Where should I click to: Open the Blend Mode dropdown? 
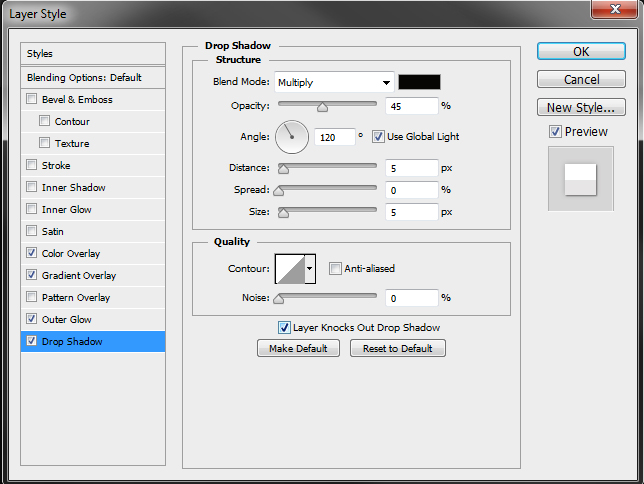pos(335,82)
